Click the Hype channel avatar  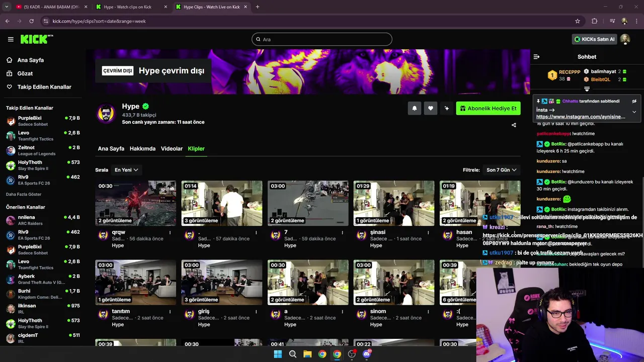click(106, 114)
